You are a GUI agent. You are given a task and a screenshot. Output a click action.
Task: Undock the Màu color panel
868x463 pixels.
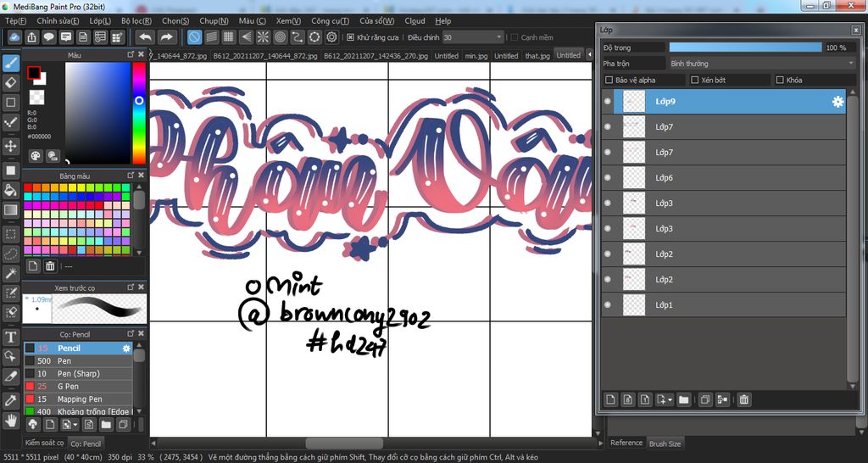131,55
